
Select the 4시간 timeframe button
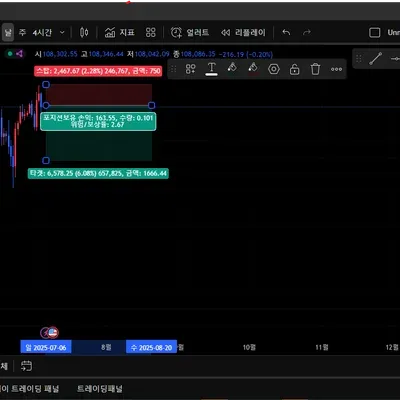42,33
